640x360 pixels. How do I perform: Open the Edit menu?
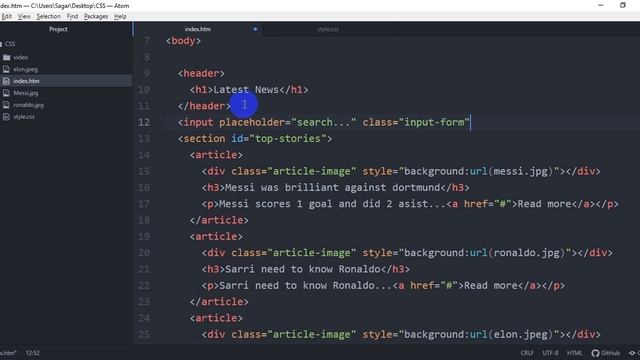point(7,16)
